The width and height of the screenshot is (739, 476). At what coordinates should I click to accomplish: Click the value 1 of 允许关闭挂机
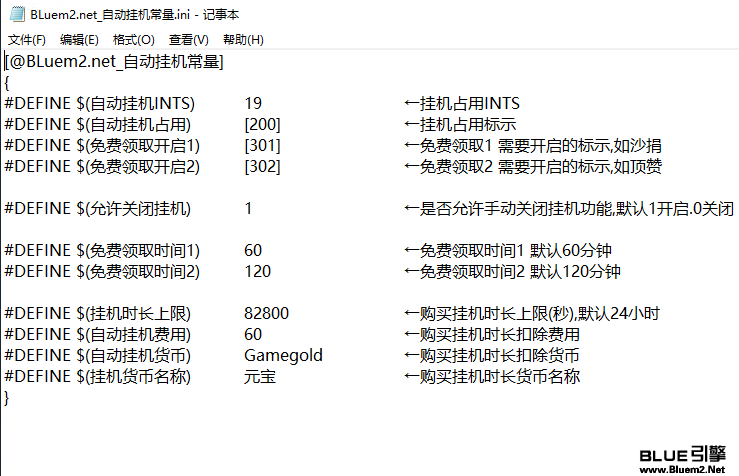pos(248,208)
